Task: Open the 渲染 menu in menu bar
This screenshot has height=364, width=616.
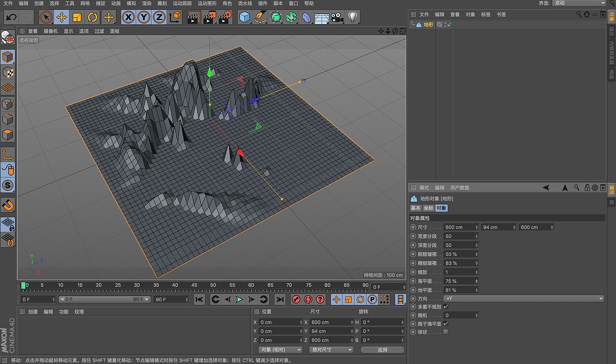Action: click(147, 3)
